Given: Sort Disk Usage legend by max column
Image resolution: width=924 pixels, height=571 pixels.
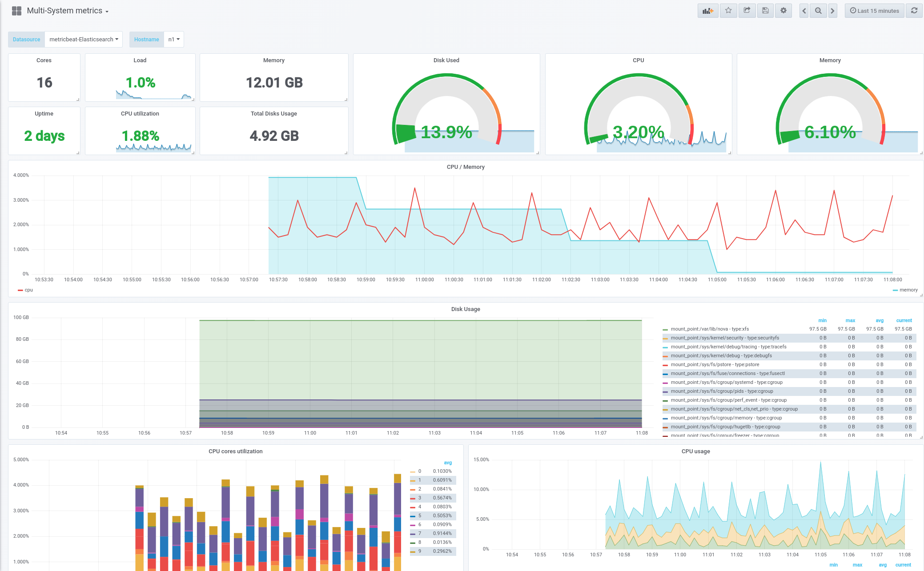Looking at the screenshot, I should tap(850, 321).
